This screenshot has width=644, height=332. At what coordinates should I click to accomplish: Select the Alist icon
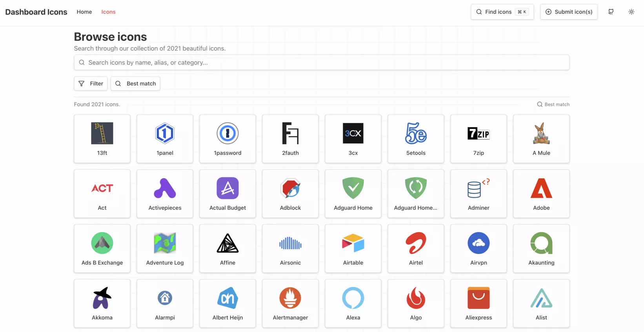[x=541, y=303]
